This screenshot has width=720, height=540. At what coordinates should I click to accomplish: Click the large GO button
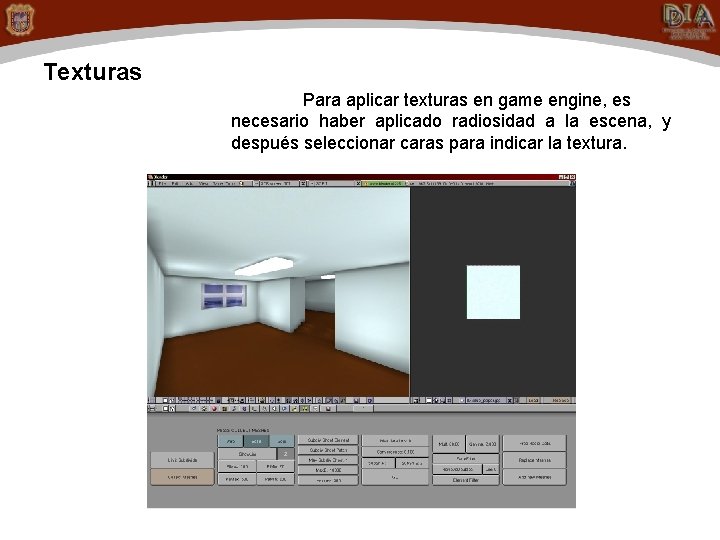pos(395,478)
